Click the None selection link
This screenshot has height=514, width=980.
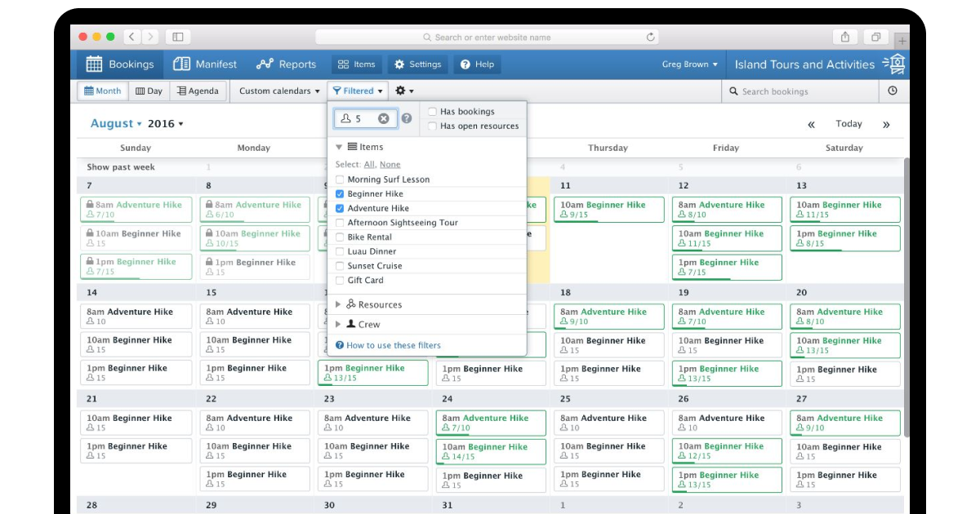pyautogui.click(x=390, y=165)
